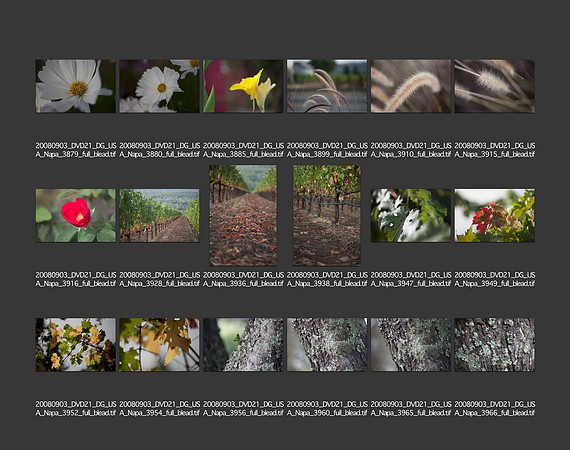Click the file name ending Napa_3880_full_bleed.tif
The width and height of the screenshot is (570, 450).
tap(160, 150)
